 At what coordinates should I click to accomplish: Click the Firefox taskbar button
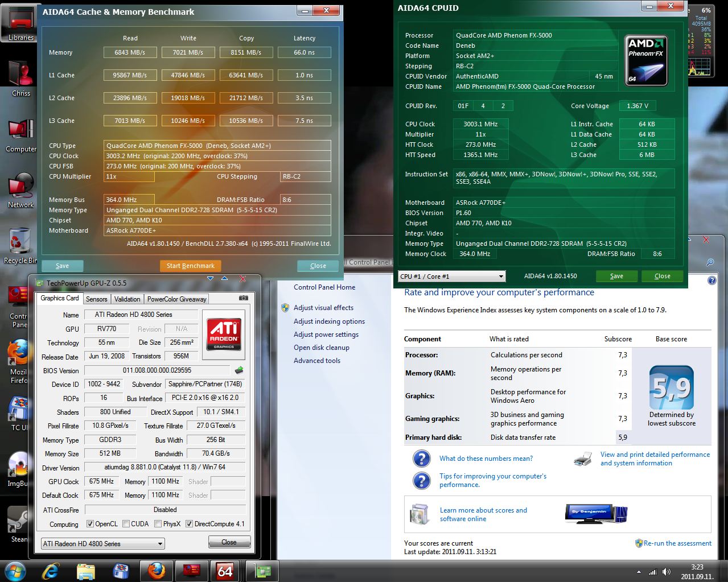(157, 571)
